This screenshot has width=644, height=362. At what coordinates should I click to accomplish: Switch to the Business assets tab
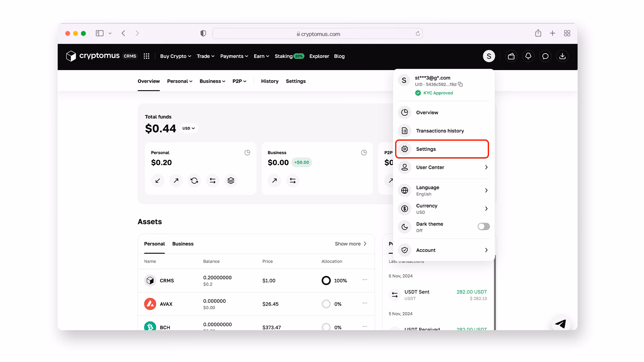click(183, 244)
